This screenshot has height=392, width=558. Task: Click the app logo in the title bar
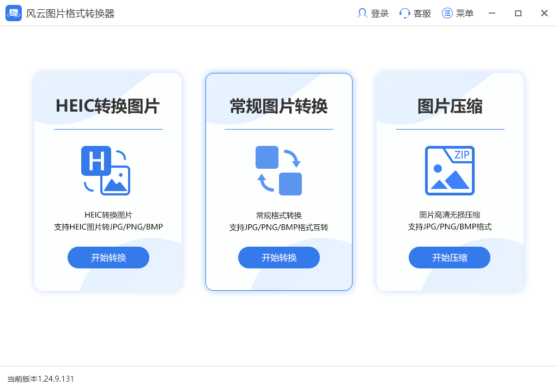[14, 13]
